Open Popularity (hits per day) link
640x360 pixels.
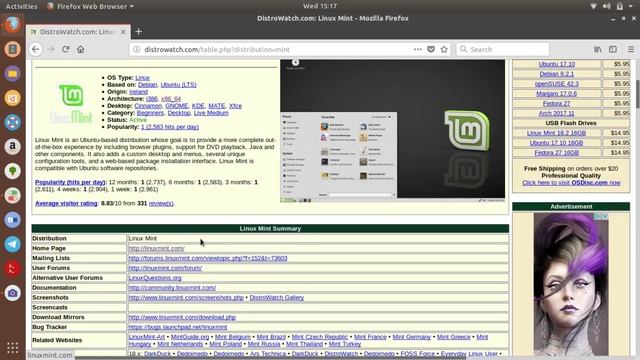tap(70, 182)
